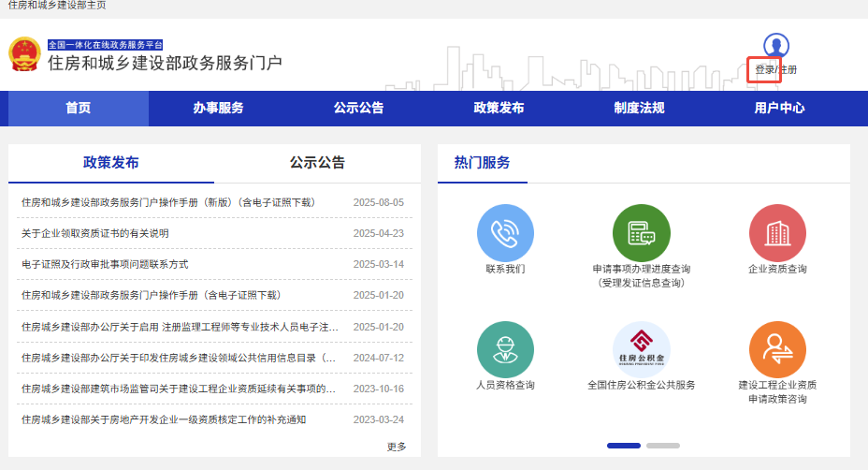
Task: Click the 登录 link
Action: pyautogui.click(x=764, y=70)
